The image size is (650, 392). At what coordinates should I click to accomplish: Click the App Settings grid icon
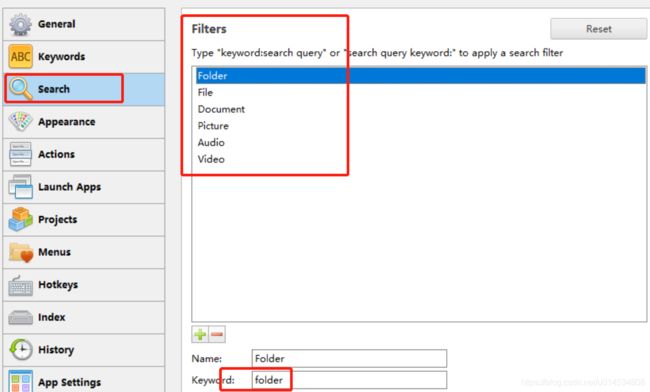tap(20, 381)
